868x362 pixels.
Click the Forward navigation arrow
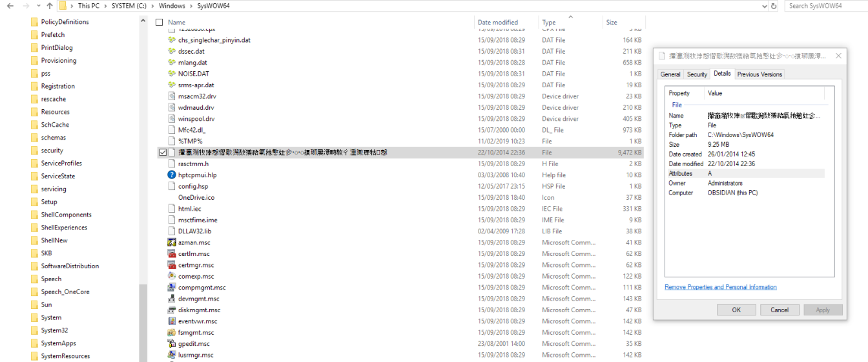pyautogui.click(x=25, y=6)
